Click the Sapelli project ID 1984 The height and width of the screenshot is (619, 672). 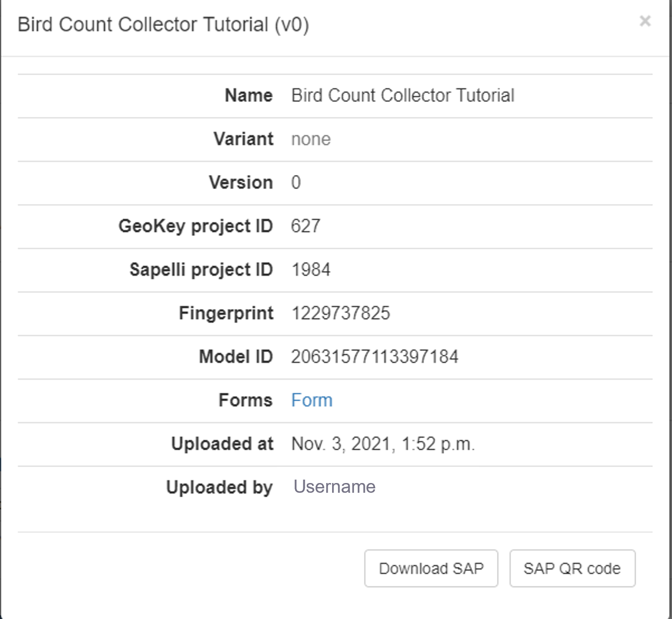click(x=311, y=270)
